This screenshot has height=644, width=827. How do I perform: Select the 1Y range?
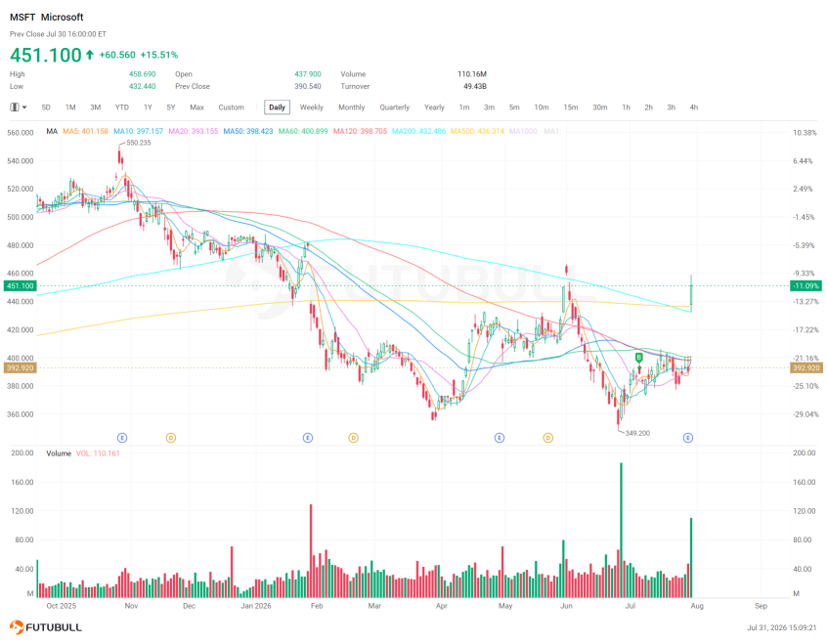pos(148,107)
